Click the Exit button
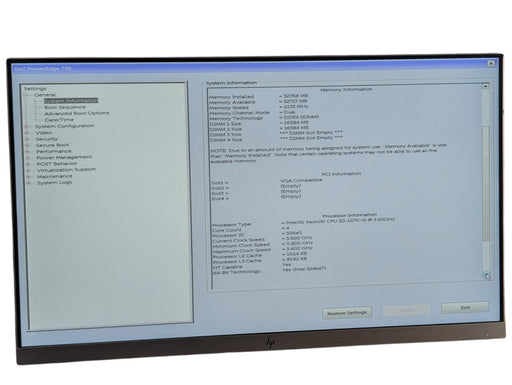Viewport: 512px width, 385px height. (465, 307)
